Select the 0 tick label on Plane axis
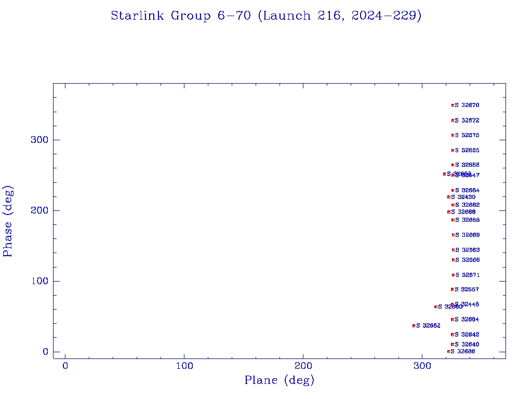The width and height of the screenshot is (532, 399). coord(65,366)
